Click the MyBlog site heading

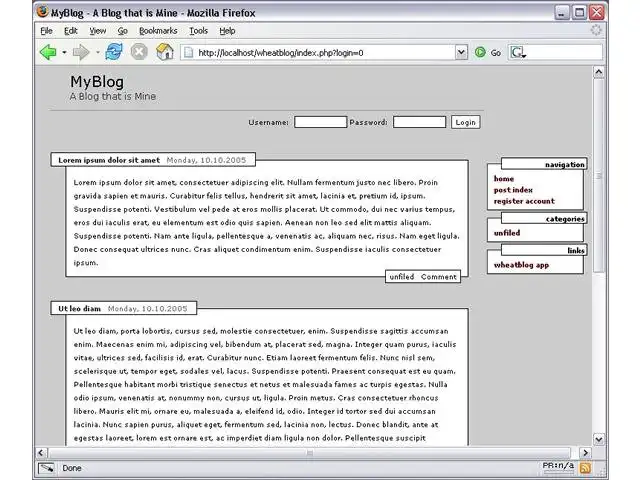tap(97, 82)
